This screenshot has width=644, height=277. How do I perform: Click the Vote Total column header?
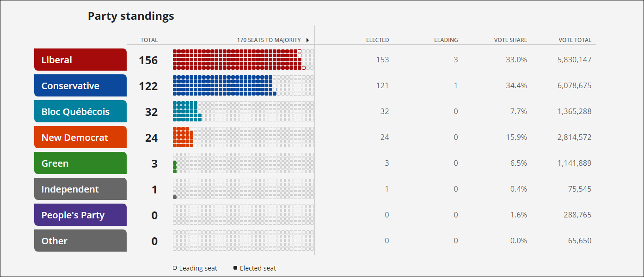pos(575,40)
